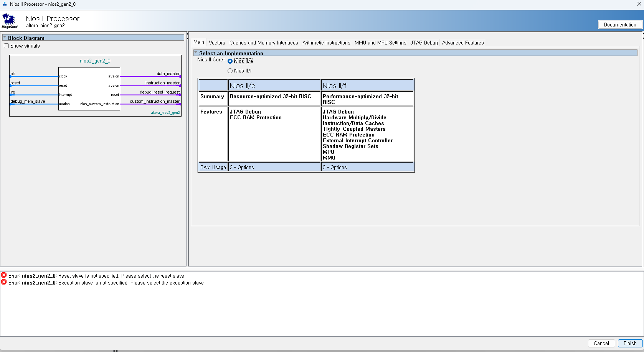Click the debug_mem_slave signal label
The width and height of the screenshot is (644, 352).
[28, 101]
